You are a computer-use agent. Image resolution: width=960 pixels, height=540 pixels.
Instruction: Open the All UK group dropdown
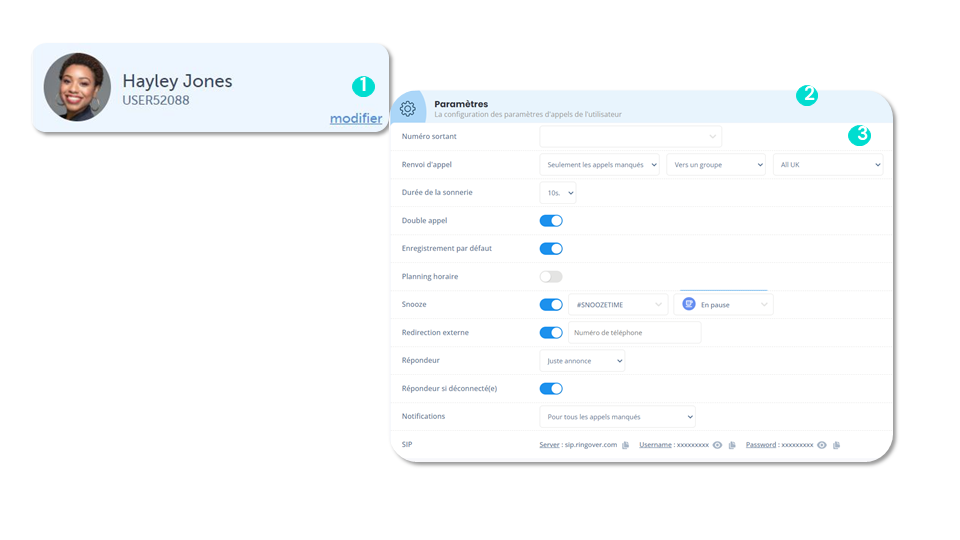pos(828,165)
